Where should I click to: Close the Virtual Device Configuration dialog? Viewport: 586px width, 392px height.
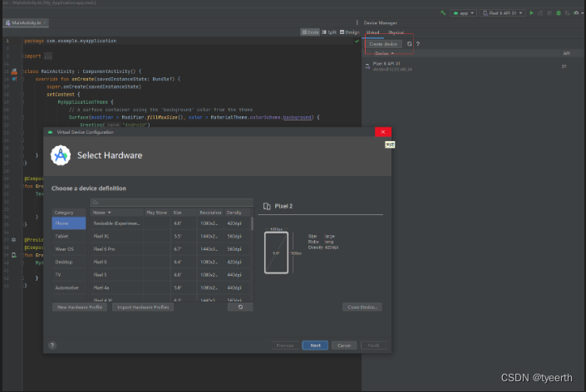[x=383, y=132]
